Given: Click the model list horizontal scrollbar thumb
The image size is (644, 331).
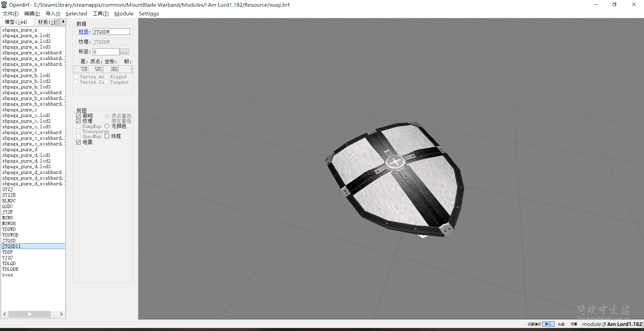Looking at the screenshot, I should (x=30, y=314).
